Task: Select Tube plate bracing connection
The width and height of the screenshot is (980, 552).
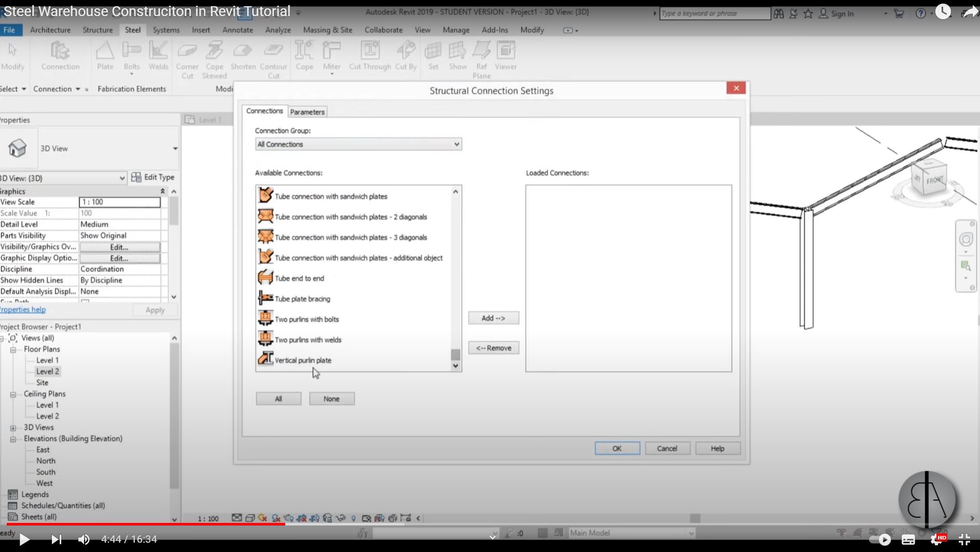Action: pos(302,299)
